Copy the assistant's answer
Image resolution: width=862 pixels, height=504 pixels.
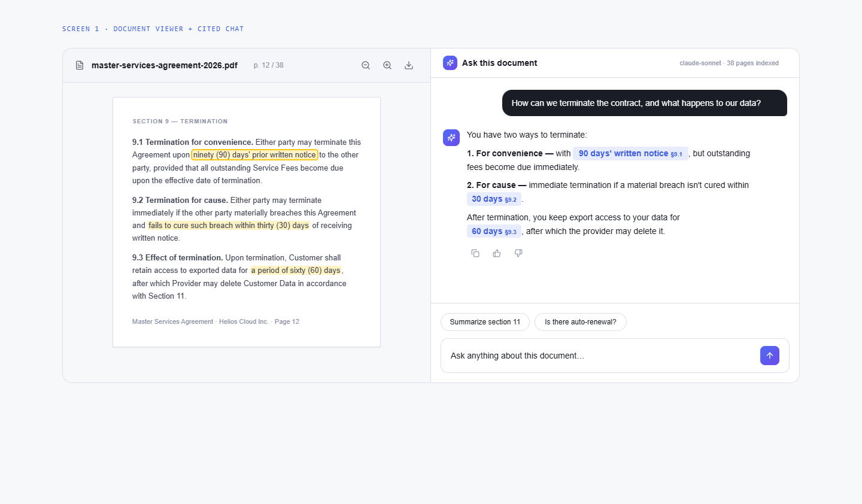tap(475, 253)
